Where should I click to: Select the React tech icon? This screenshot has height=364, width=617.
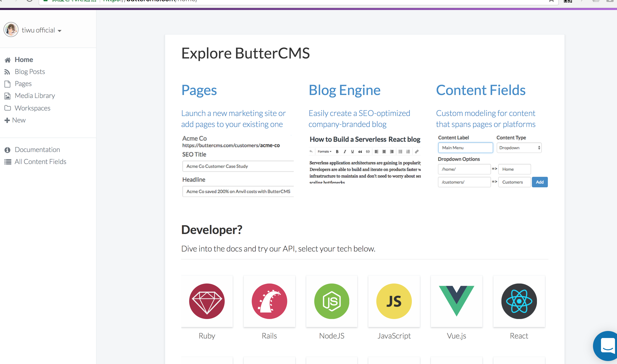pyautogui.click(x=519, y=301)
